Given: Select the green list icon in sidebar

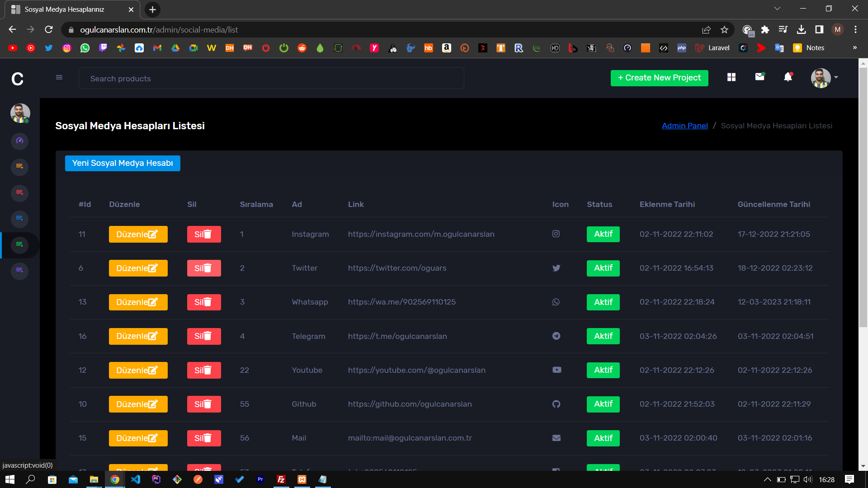Looking at the screenshot, I should coord(20,245).
